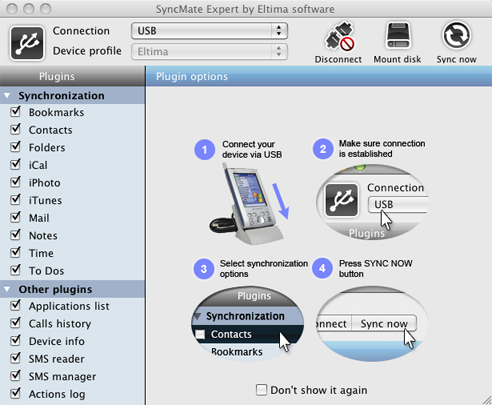
Task: Disable iTunes synchronization checkbox
Action: (x=15, y=200)
